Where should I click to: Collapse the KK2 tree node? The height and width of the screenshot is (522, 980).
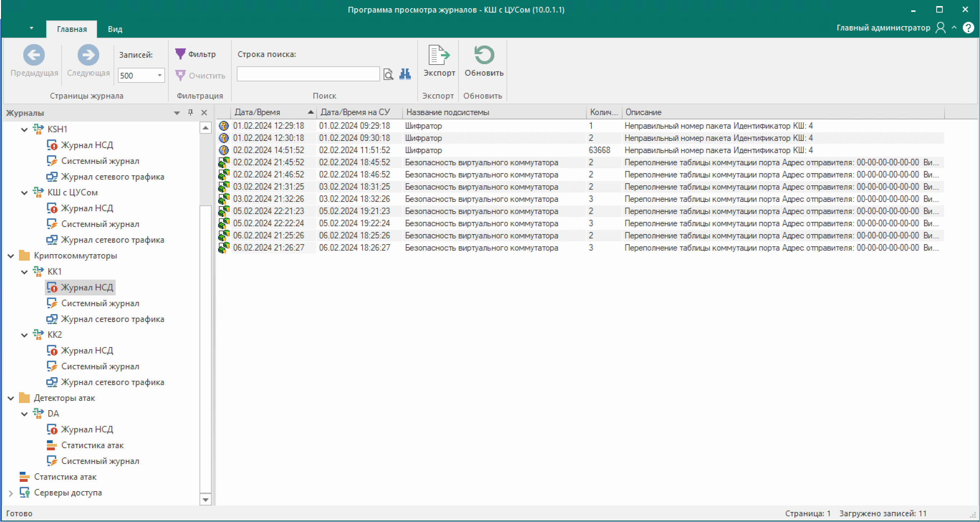pos(24,335)
